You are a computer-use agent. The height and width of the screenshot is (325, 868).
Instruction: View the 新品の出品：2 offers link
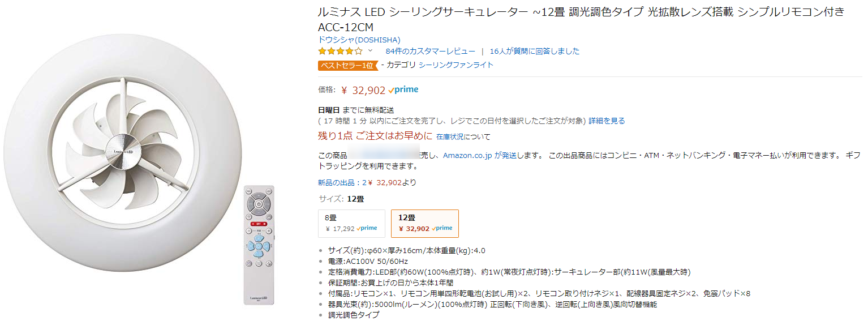click(x=342, y=182)
